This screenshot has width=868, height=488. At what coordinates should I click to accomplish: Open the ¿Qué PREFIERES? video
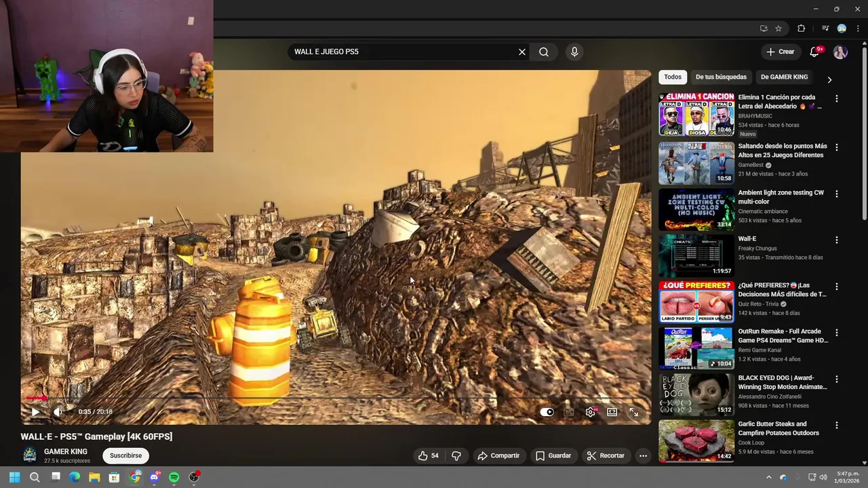pos(696,302)
